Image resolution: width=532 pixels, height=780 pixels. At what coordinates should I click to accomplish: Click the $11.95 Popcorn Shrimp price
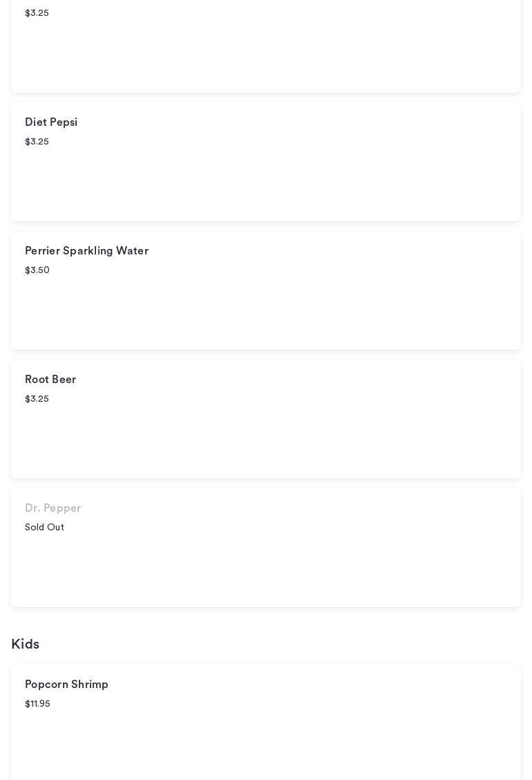(37, 704)
